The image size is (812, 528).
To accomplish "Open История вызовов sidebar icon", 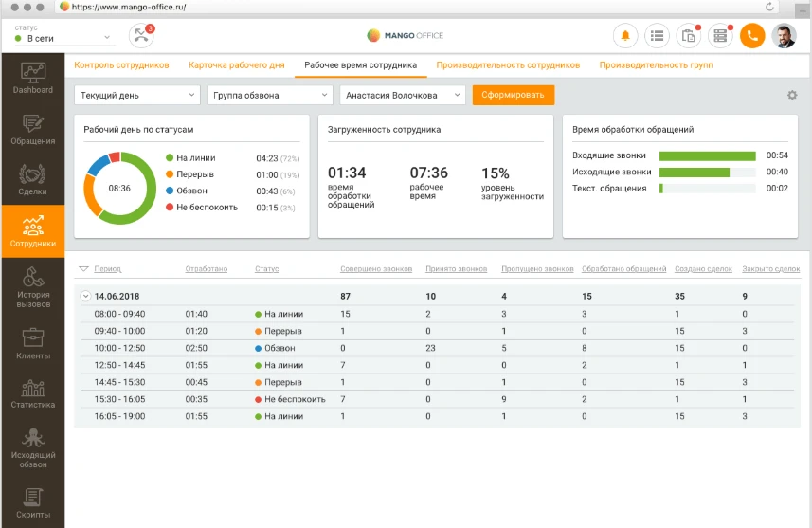I will click(x=32, y=288).
